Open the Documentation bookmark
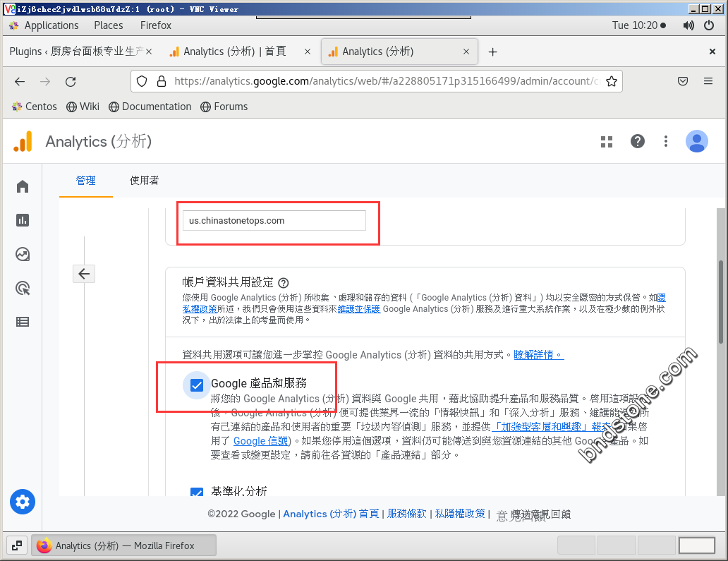Screen dimensions: 728x561 [x=150, y=107]
